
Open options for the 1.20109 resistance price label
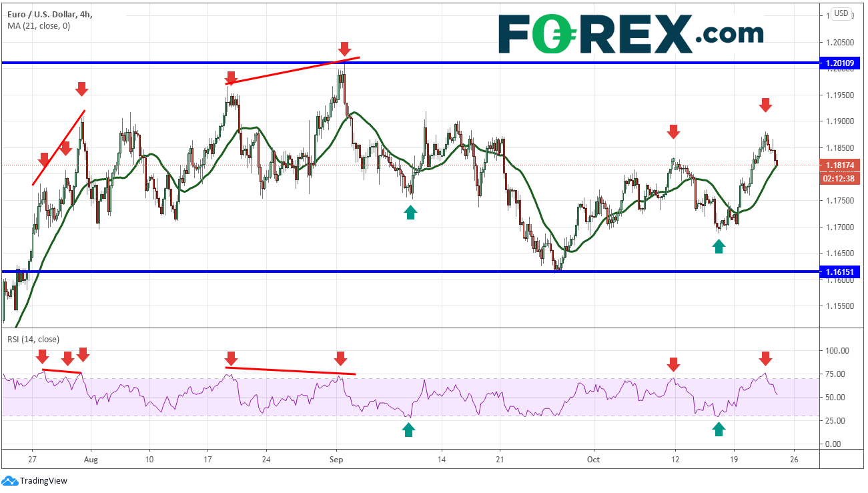pos(839,63)
